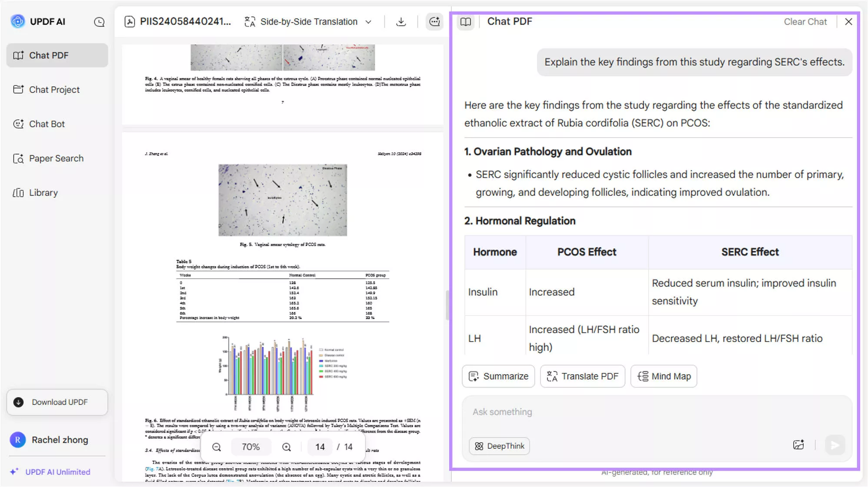This screenshot has height=487, width=868.
Task: Download the PDF with the download icon
Action: (x=401, y=22)
